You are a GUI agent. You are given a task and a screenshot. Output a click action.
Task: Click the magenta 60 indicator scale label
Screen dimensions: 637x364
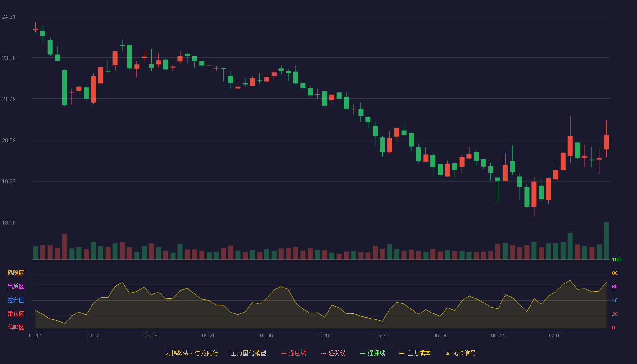coord(615,287)
